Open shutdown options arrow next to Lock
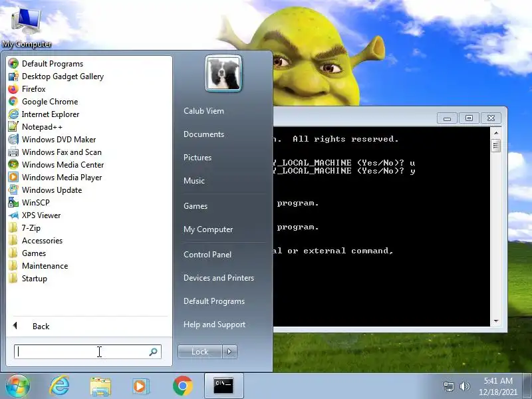Image resolution: width=532 pixels, height=399 pixels. tap(229, 352)
